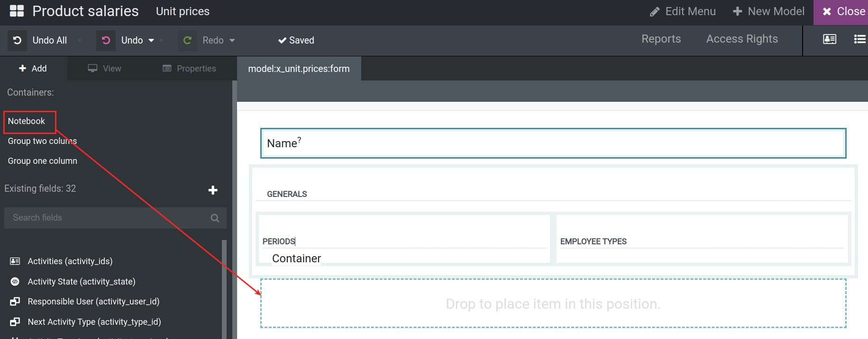The width and height of the screenshot is (868, 339).
Task: Click the View tab monitor icon
Action: click(92, 68)
